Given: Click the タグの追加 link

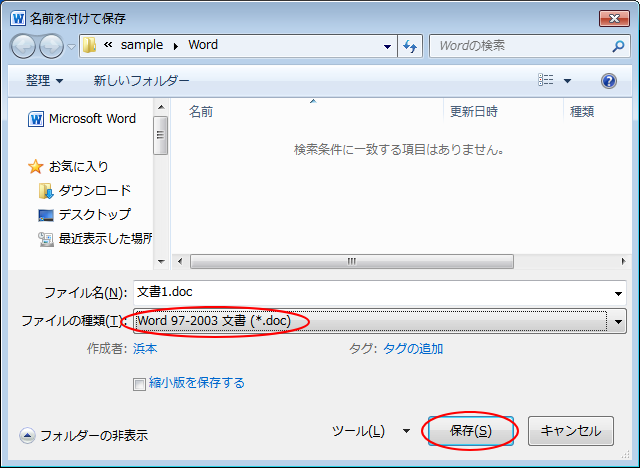Looking at the screenshot, I should pyautogui.click(x=413, y=349).
